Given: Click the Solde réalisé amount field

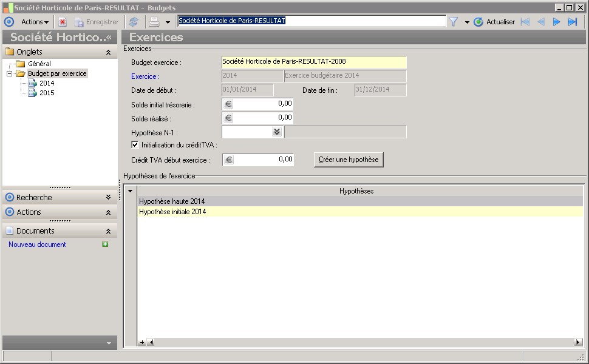Looking at the screenshot, I should (x=257, y=118).
